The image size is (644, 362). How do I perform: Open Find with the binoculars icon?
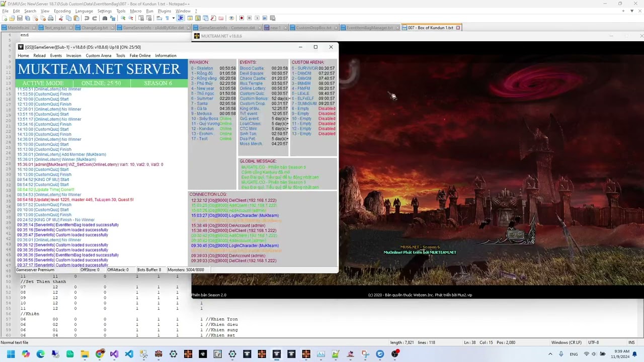pyautogui.click(x=105, y=18)
